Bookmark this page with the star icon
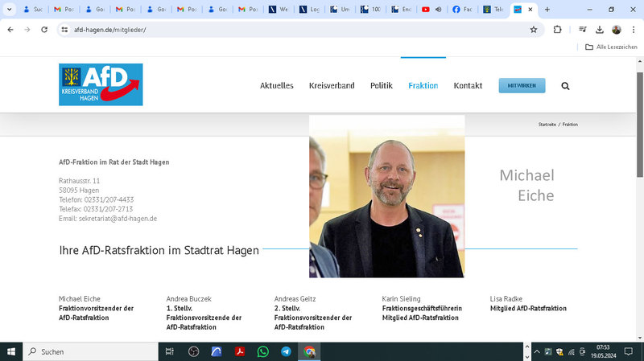The height and width of the screenshot is (361, 644). [x=533, y=30]
